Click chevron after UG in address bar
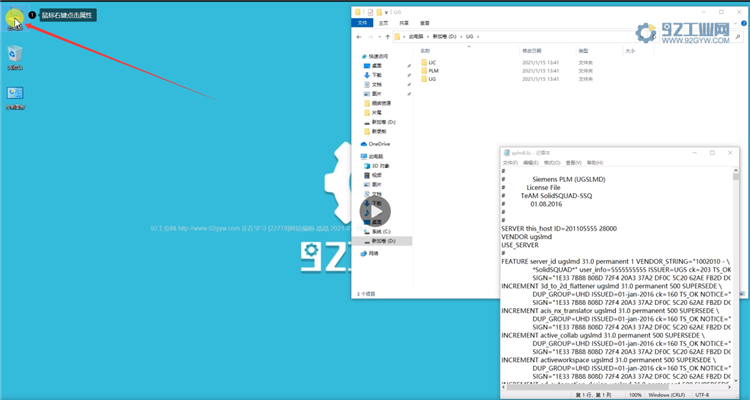This screenshot has height=400, width=750. 478,36
